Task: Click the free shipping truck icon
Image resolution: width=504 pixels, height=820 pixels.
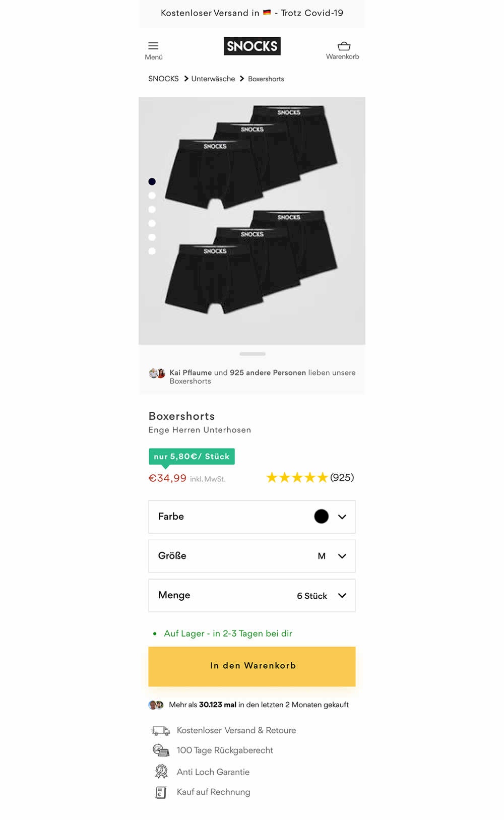Action: click(161, 730)
